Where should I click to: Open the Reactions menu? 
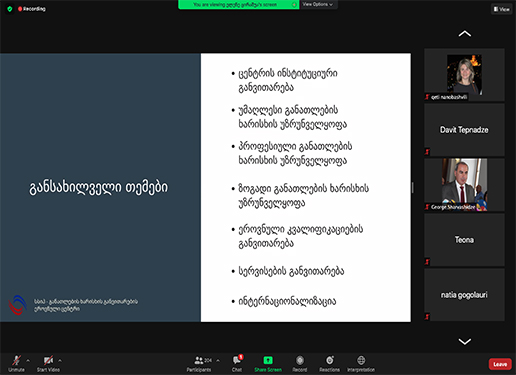(330, 363)
